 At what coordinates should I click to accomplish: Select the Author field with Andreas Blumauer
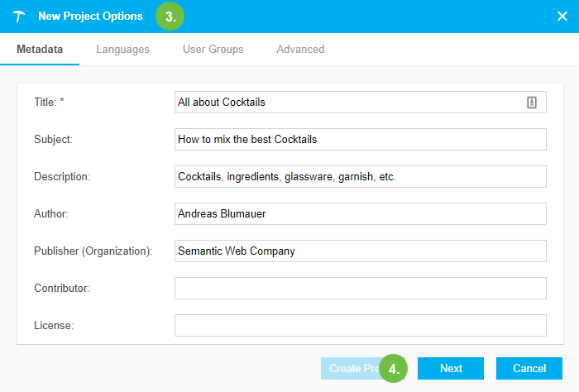point(360,214)
